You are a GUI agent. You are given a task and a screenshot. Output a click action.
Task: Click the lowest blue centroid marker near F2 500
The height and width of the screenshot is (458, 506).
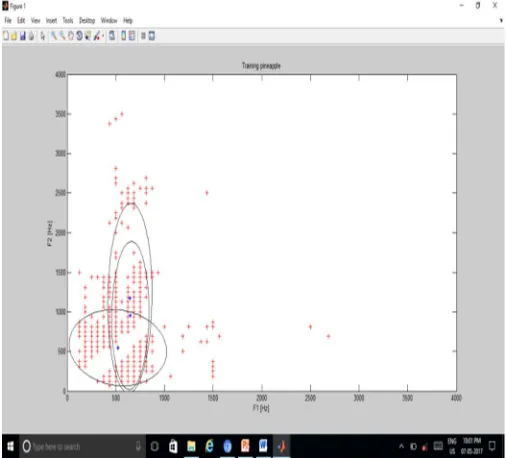[x=118, y=348]
